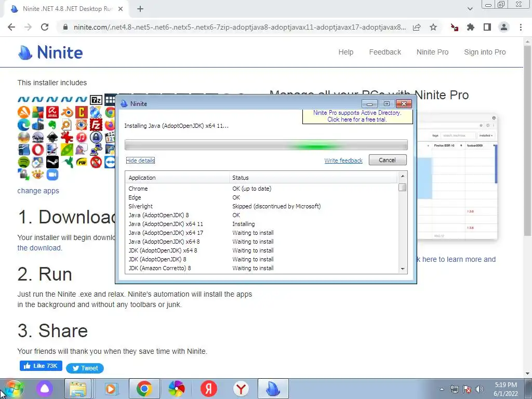532x399 pixels.
Task: Open File Explorer from taskbar
Action: point(78,389)
